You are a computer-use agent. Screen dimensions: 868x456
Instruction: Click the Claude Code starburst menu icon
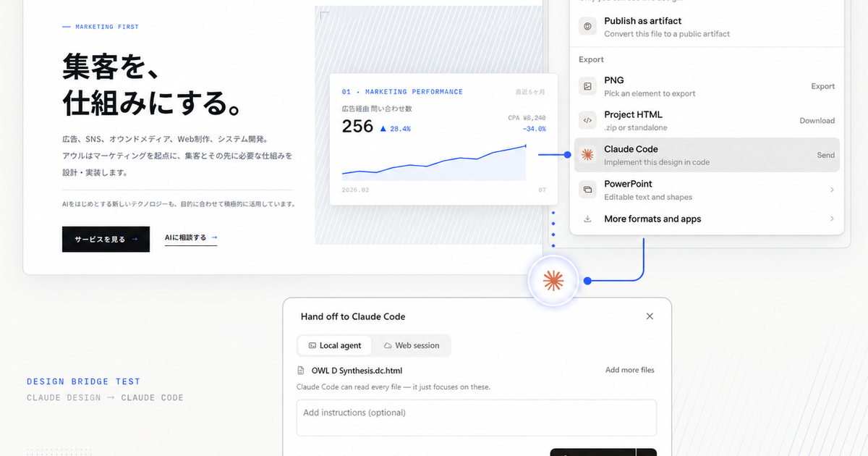coord(587,155)
